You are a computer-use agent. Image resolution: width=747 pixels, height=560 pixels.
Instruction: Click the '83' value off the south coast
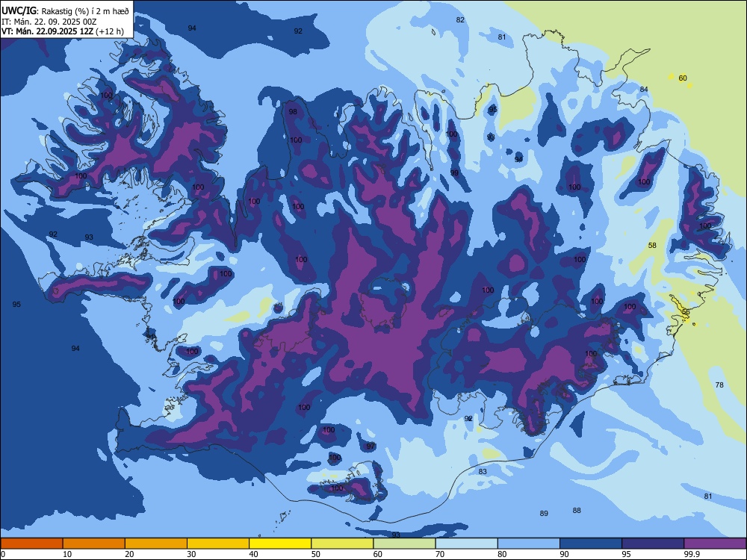pyautogui.click(x=483, y=471)
